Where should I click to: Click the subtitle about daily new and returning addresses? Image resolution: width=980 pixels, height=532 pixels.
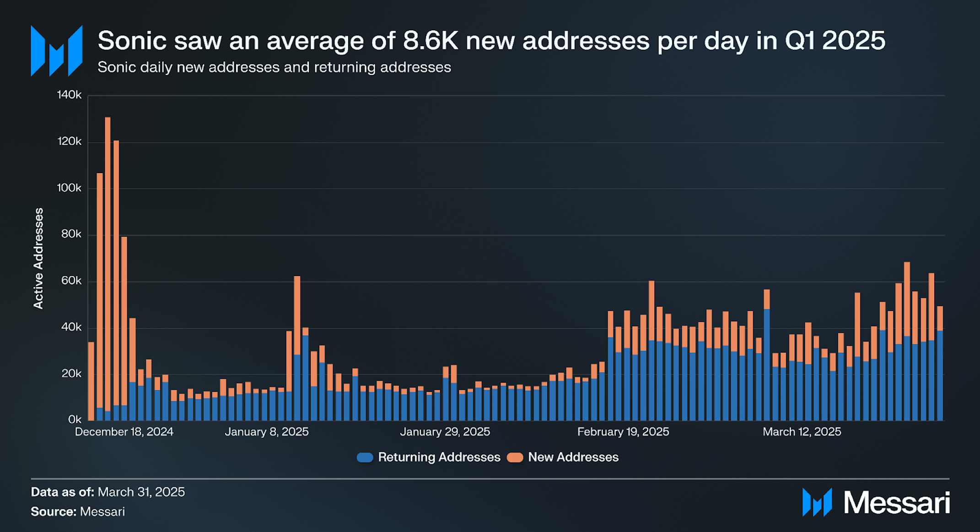click(x=274, y=67)
